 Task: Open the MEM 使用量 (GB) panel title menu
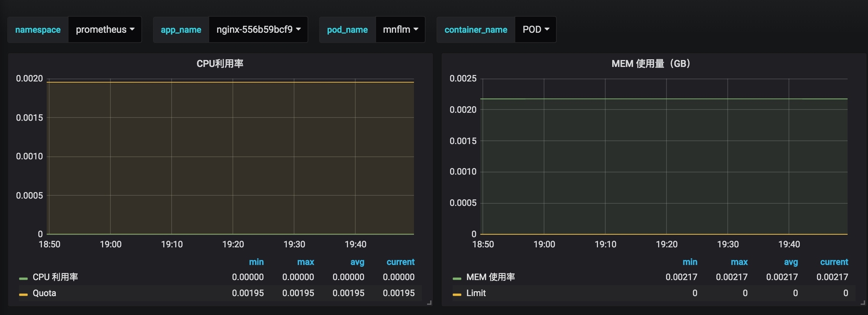[651, 64]
